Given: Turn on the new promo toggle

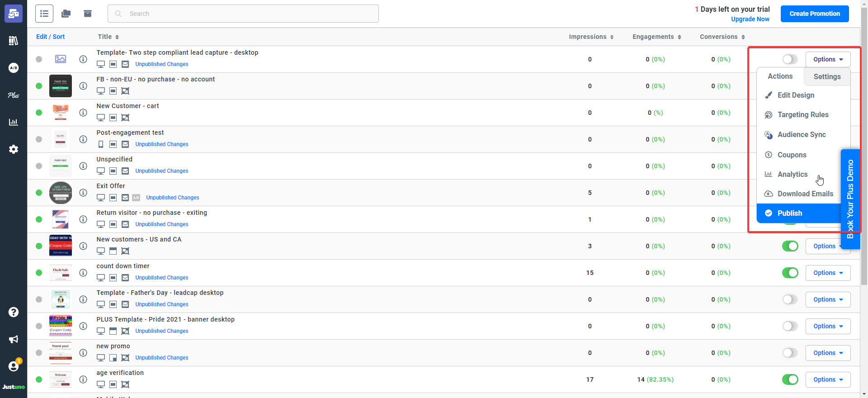Looking at the screenshot, I should coord(790,353).
